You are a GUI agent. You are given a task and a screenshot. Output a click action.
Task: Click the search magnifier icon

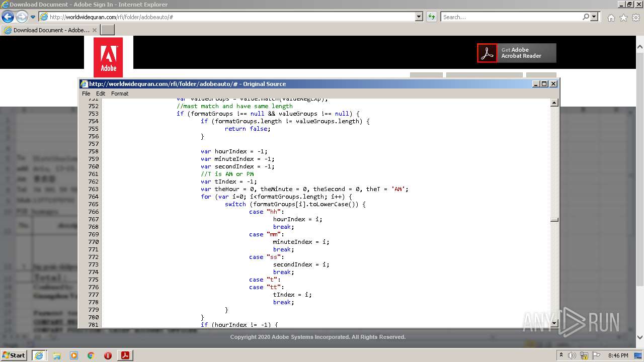click(x=586, y=17)
